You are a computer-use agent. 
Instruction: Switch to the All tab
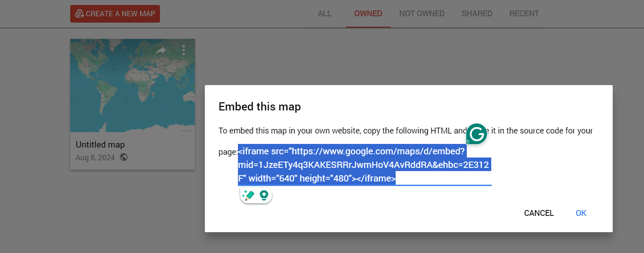[324, 14]
